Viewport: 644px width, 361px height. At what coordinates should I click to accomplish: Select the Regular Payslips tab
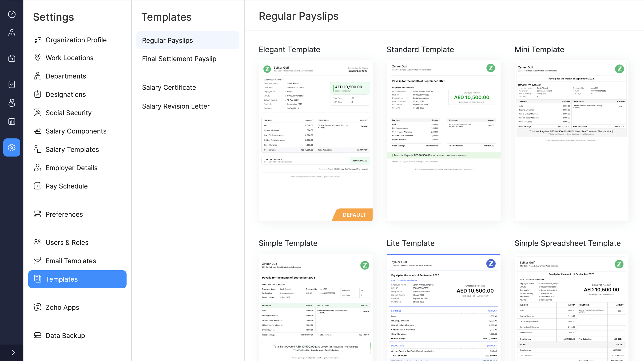[x=167, y=40]
